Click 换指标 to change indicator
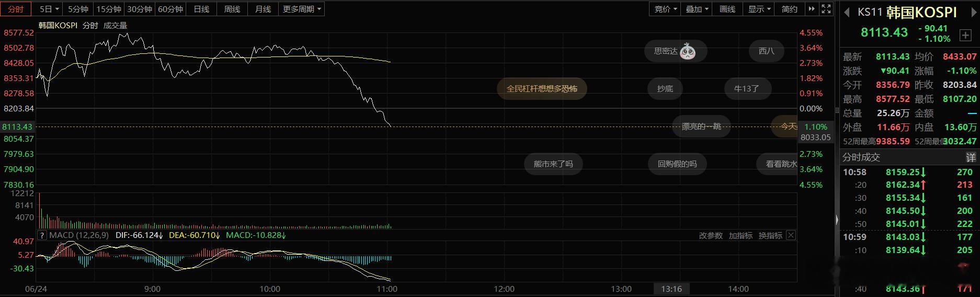This screenshot has height=297, width=980. click(770, 235)
